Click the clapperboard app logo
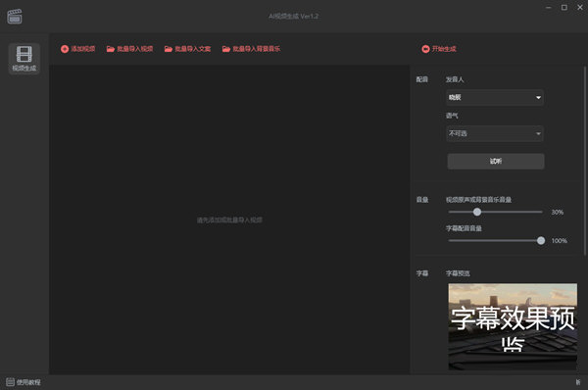 pos(15,17)
